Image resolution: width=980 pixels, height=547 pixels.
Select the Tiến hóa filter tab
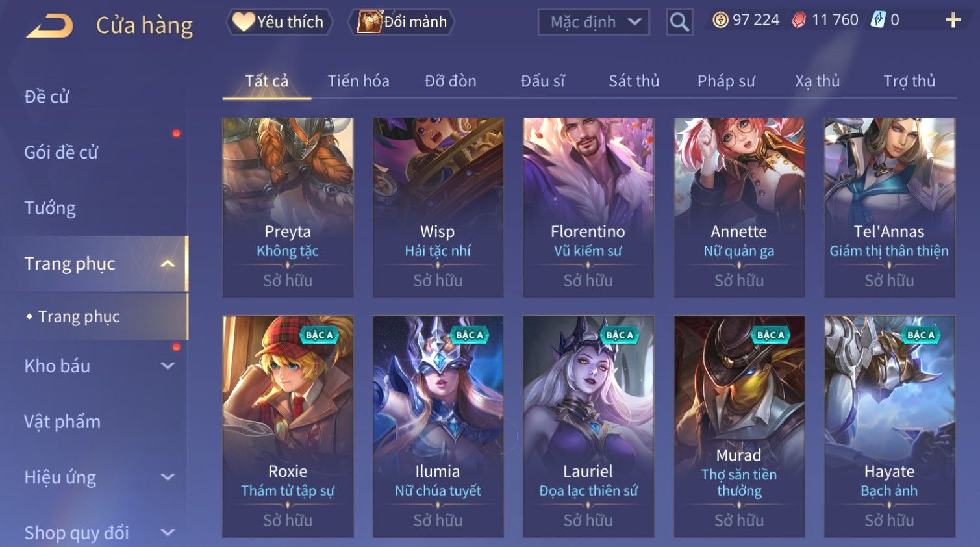(x=358, y=81)
